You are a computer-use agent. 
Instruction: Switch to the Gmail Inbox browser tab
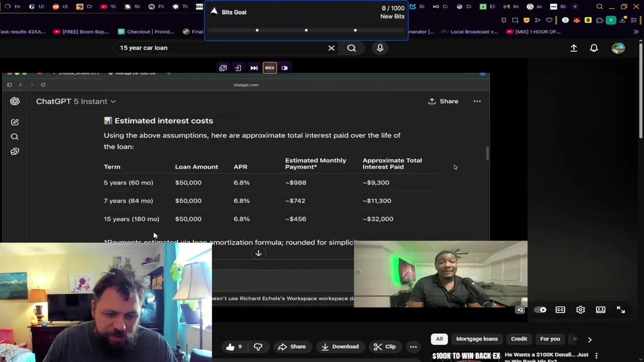511,7
